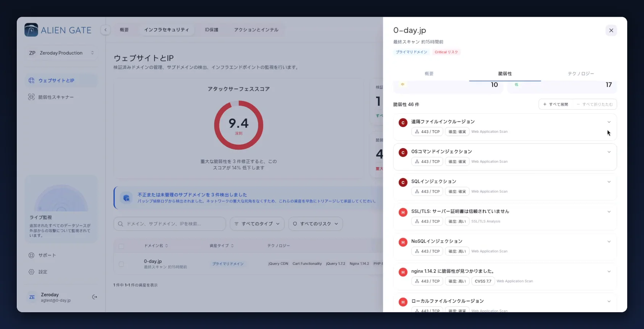Open the すべてのリスク filter dropdown
Screen dimensions: 644x329
pyautogui.click(x=316, y=224)
